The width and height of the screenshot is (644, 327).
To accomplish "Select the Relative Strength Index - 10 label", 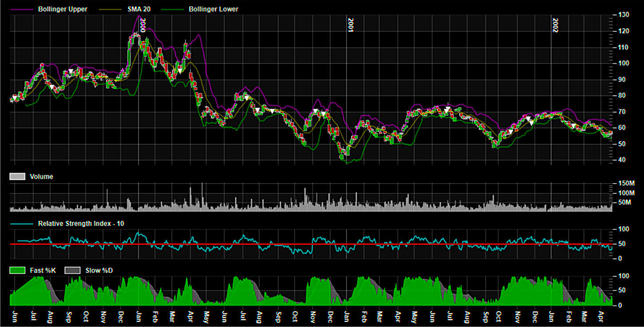I will [x=81, y=224].
